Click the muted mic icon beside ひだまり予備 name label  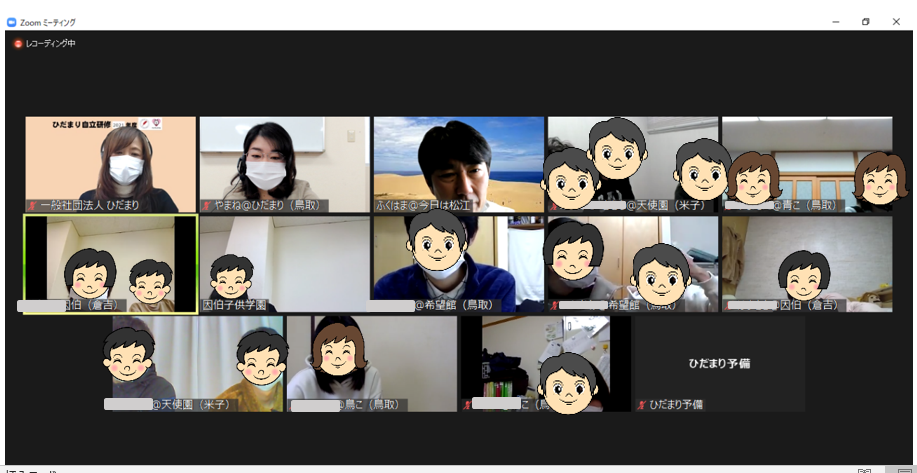tap(642, 405)
